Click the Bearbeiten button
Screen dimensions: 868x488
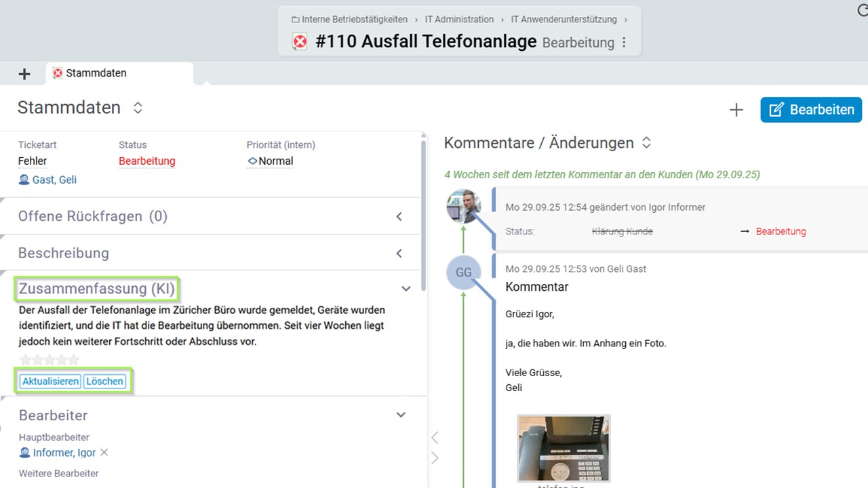click(x=811, y=110)
